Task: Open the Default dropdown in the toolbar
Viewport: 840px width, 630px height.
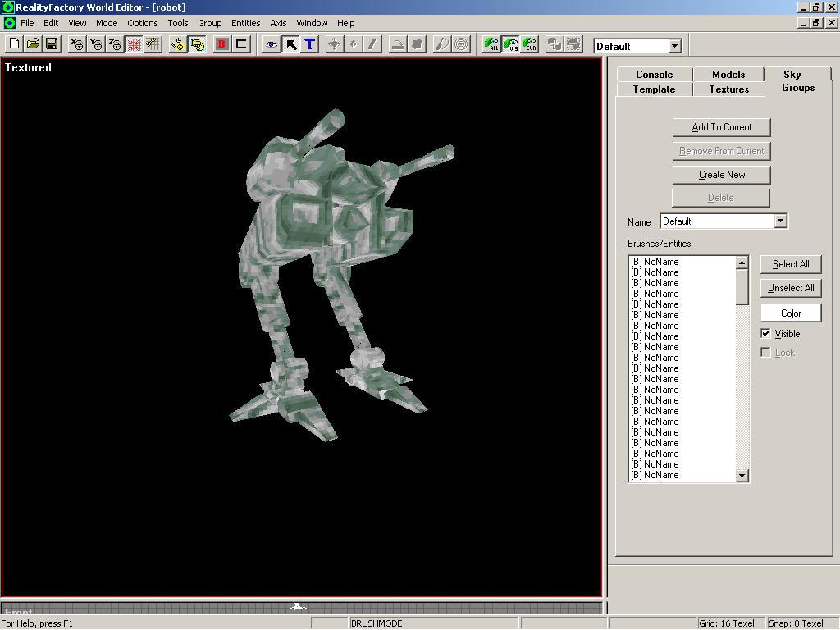Action: (x=674, y=46)
